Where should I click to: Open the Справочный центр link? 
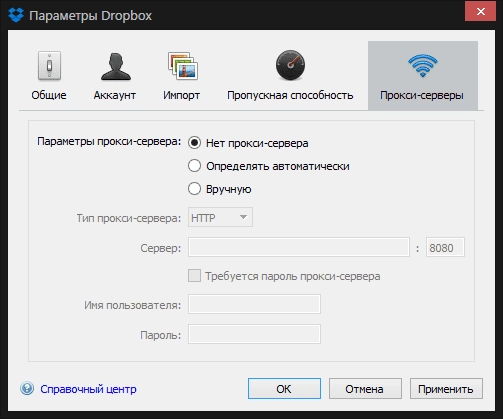(88, 389)
